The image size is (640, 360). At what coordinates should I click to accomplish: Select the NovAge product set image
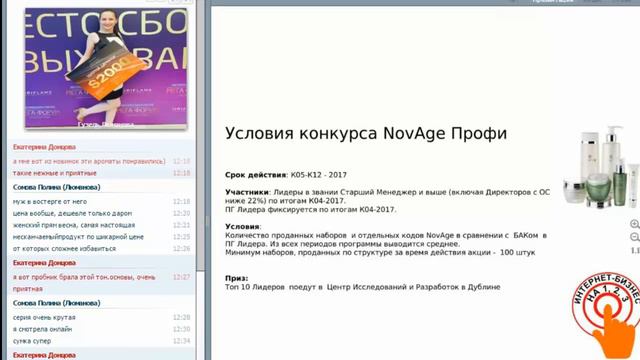601,167
